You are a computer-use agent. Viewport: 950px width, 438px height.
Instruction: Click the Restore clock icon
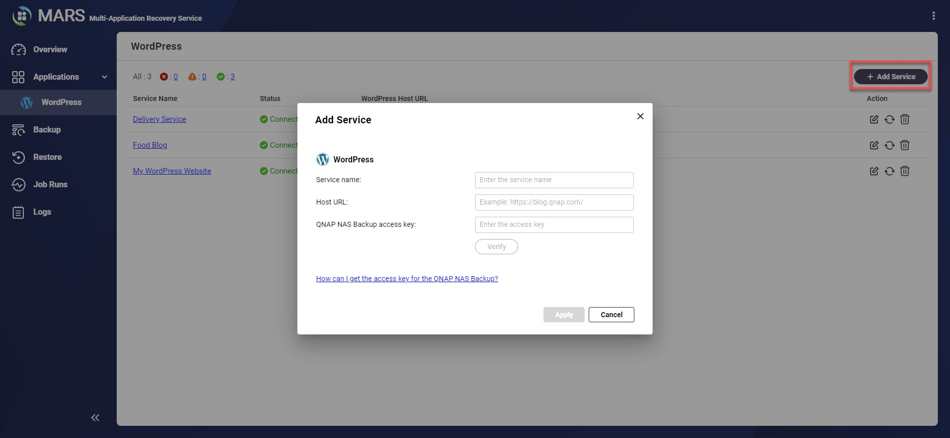click(x=19, y=157)
